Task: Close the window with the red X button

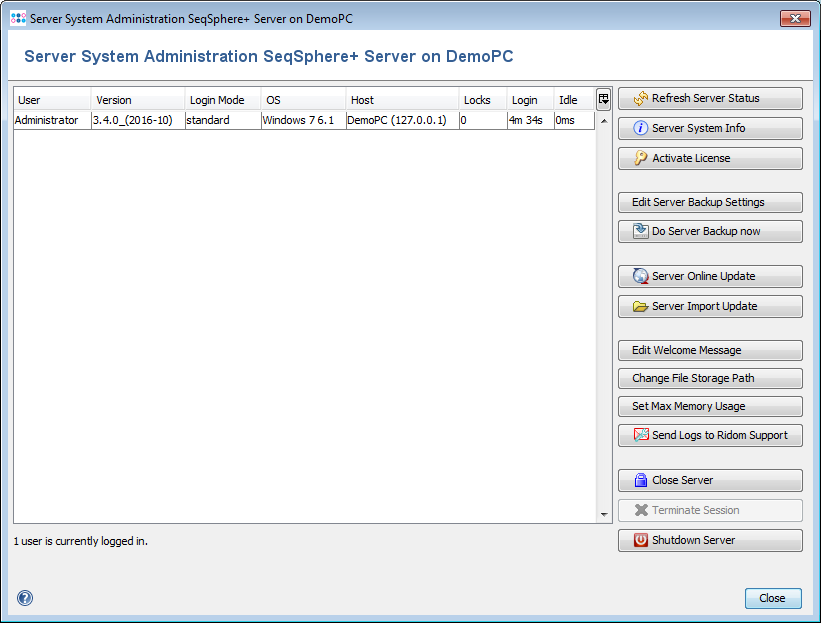Action: coord(795,18)
